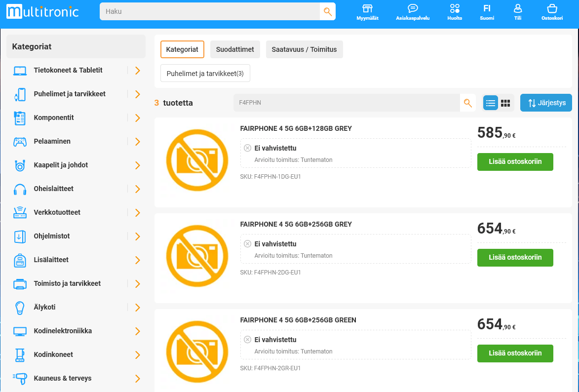579x392 pixels.
Task: Expand Kodinkoneet category chevron
Action: pyautogui.click(x=137, y=354)
